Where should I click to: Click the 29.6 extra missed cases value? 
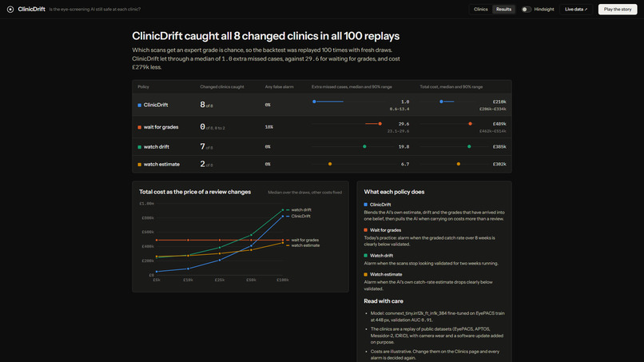[x=403, y=124]
